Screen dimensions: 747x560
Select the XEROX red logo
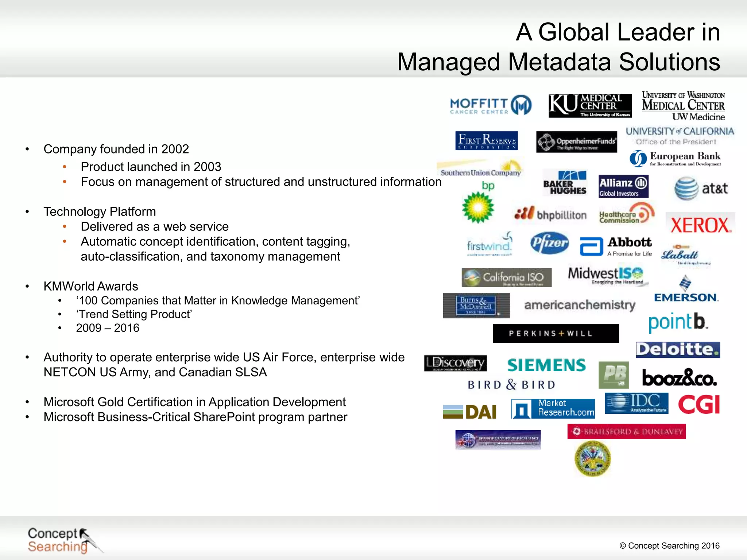pos(700,225)
